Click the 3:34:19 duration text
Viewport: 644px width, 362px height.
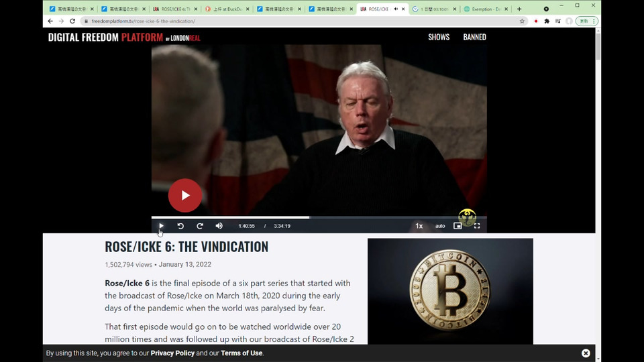click(x=282, y=226)
